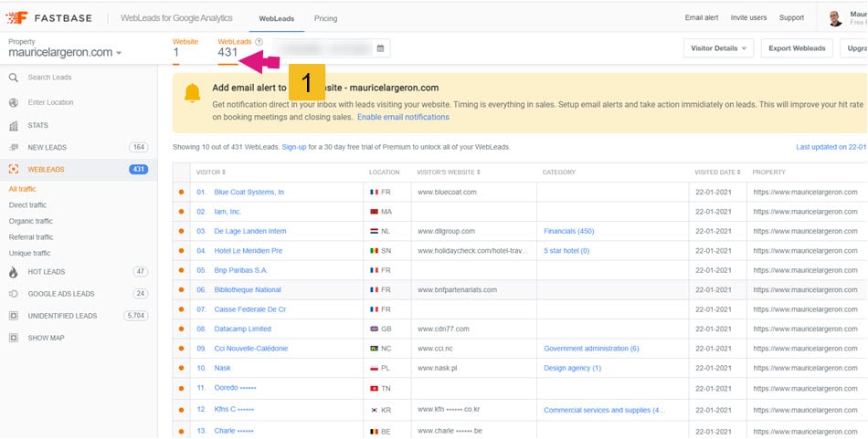Click Enable email notifications link

pos(403,117)
